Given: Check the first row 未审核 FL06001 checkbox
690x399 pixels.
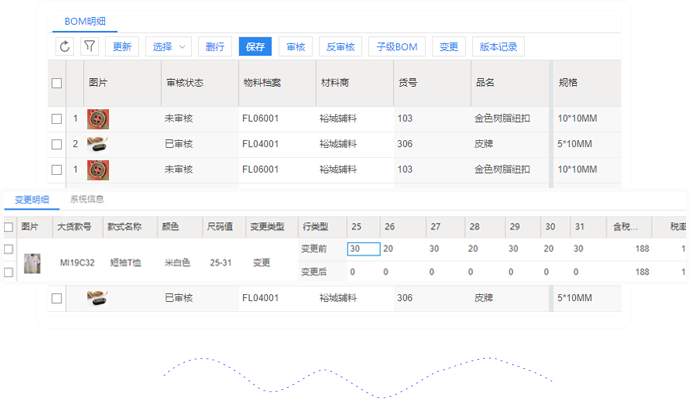Looking at the screenshot, I should click(x=57, y=119).
